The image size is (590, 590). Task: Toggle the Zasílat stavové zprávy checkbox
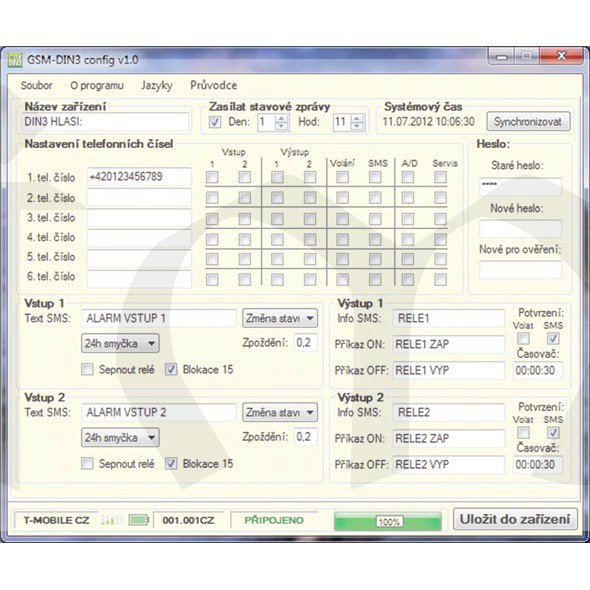pos(215,122)
